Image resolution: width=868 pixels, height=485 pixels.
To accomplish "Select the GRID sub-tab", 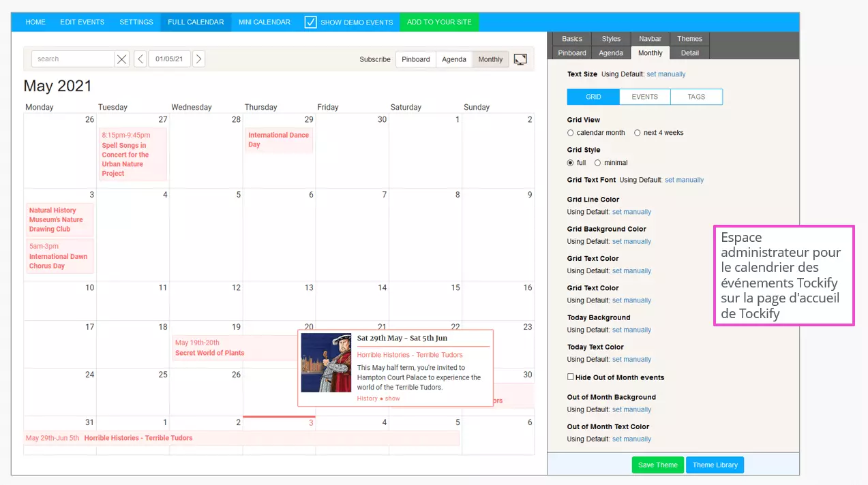I will click(x=593, y=97).
